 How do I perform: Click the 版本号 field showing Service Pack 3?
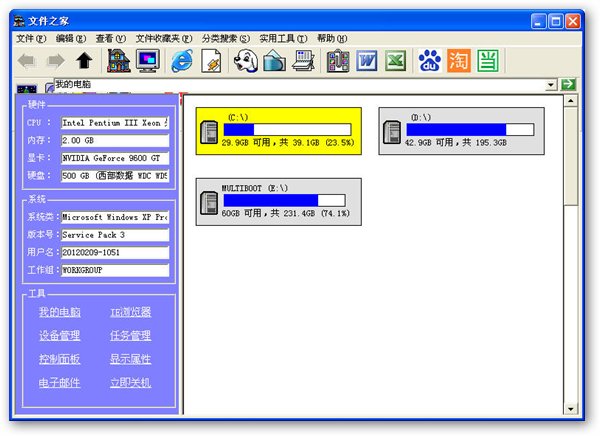tap(115, 235)
